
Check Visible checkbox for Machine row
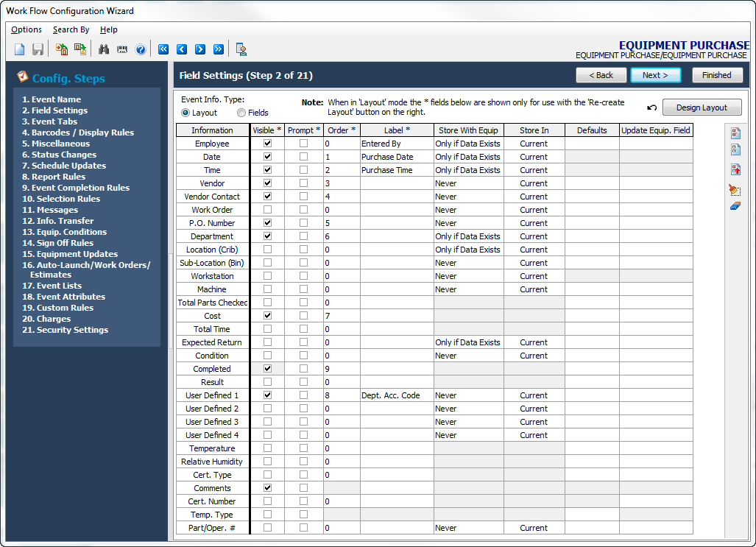(268, 289)
